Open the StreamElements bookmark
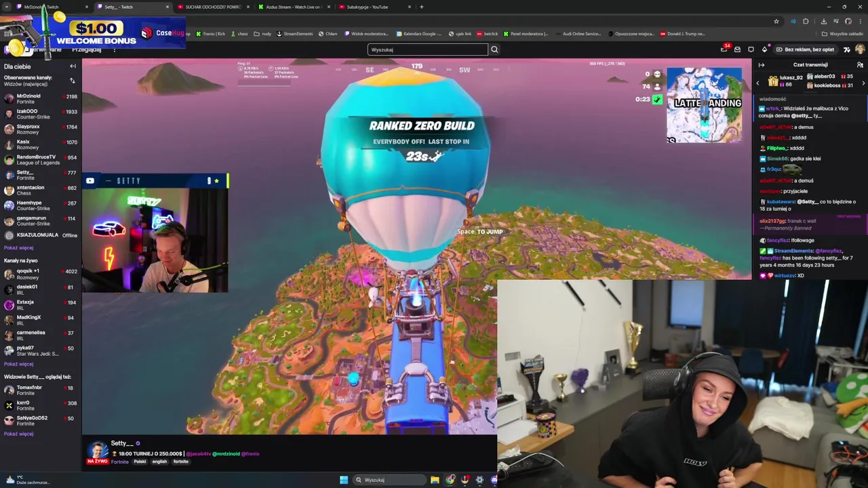Screen dimensions: 868x488 294,34
